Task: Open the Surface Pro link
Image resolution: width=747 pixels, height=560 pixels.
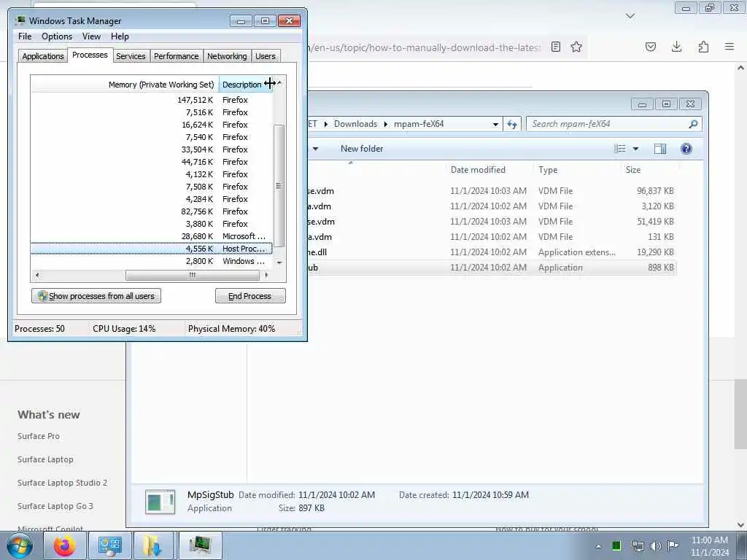Action: tap(39, 436)
